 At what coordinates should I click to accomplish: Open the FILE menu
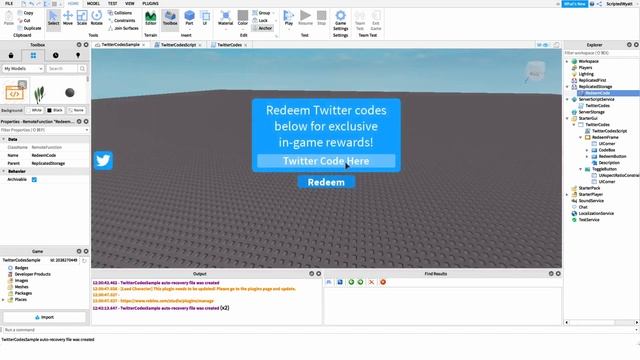[x=9, y=3]
